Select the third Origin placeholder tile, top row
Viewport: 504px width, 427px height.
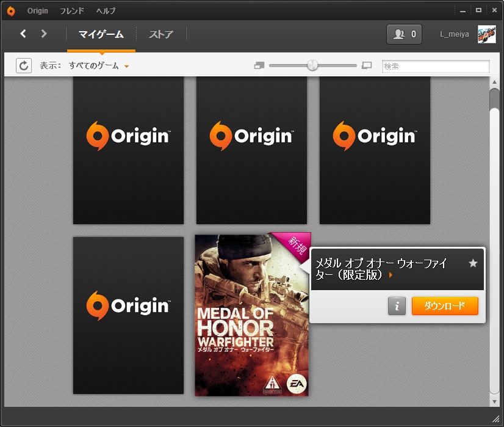(x=375, y=150)
